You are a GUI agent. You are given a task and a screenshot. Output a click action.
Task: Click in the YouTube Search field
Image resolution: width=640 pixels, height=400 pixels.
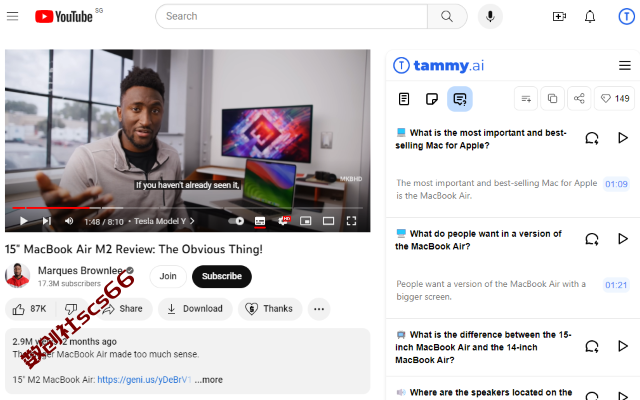coord(291,16)
